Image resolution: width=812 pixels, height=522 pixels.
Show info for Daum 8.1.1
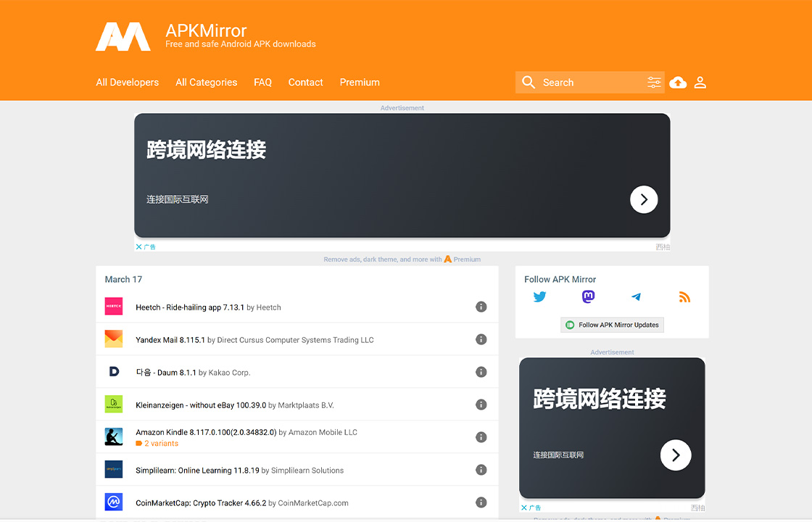coord(481,373)
